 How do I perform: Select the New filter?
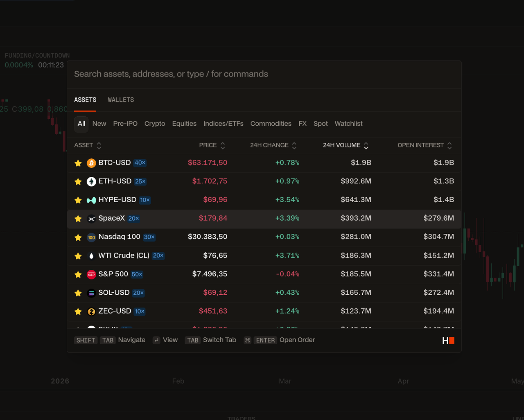[99, 124]
